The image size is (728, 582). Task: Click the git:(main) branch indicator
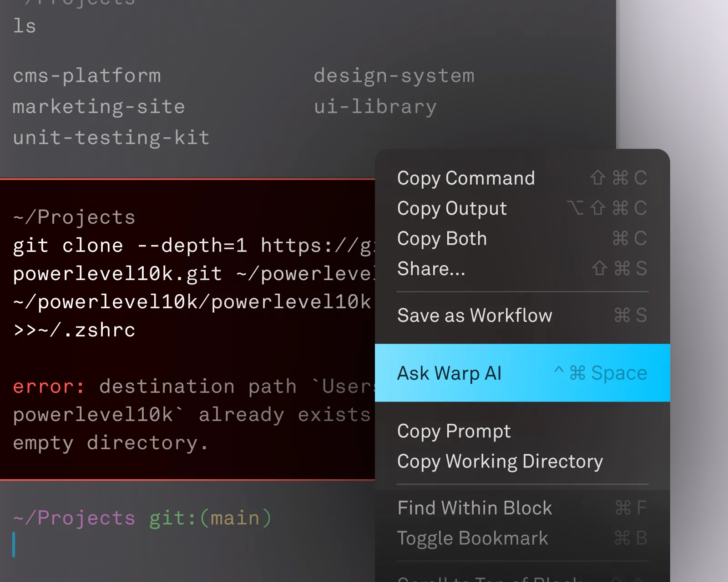pos(209,517)
